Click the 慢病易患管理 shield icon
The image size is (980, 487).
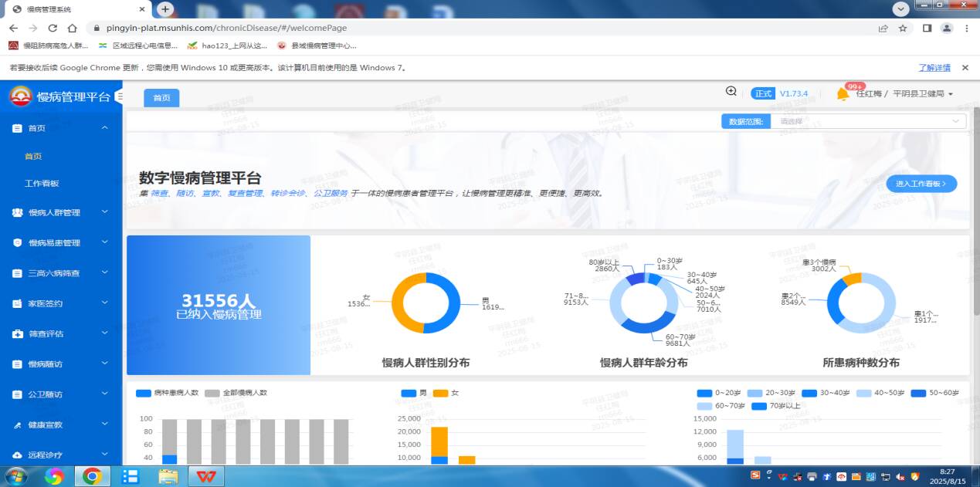(17, 242)
